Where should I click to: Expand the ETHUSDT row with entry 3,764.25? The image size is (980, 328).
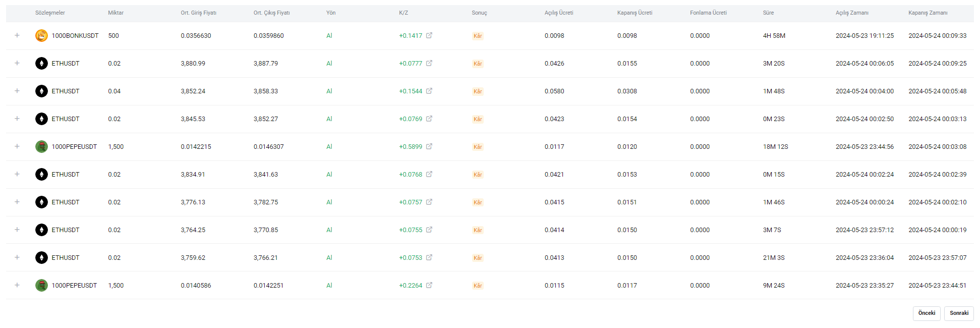click(17, 230)
